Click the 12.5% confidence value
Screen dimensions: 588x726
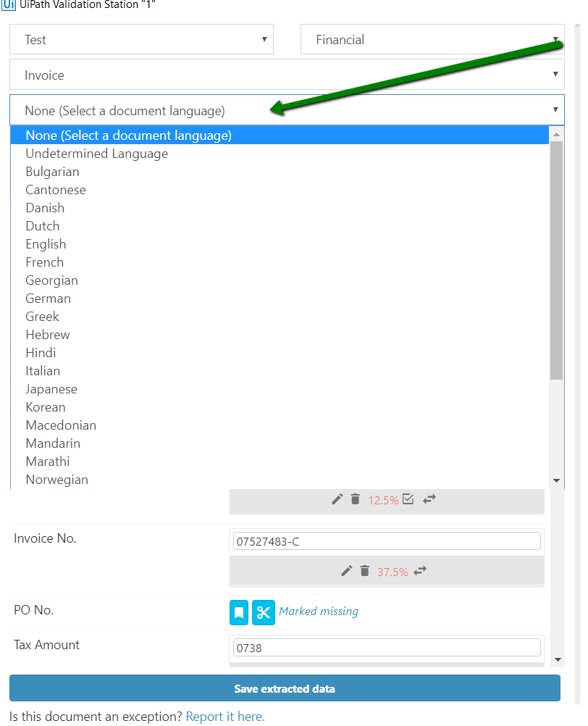click(x=383, y=500)
